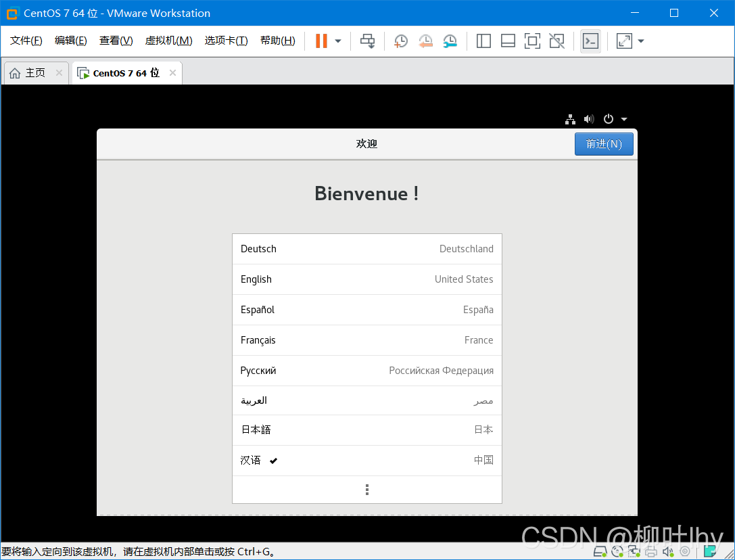
Task: Click the sound card status icon
Action: [x=668, y=552]
